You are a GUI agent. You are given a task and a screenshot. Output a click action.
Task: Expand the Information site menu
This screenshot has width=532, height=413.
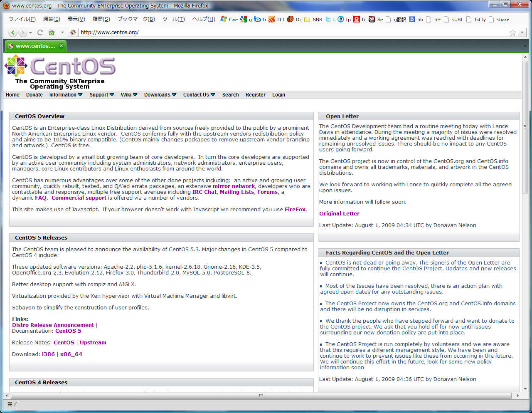(x=66, y=95)
